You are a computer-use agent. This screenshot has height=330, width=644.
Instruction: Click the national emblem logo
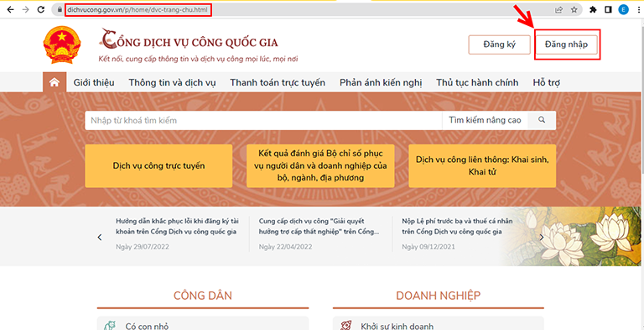click(x=62, y=45)
